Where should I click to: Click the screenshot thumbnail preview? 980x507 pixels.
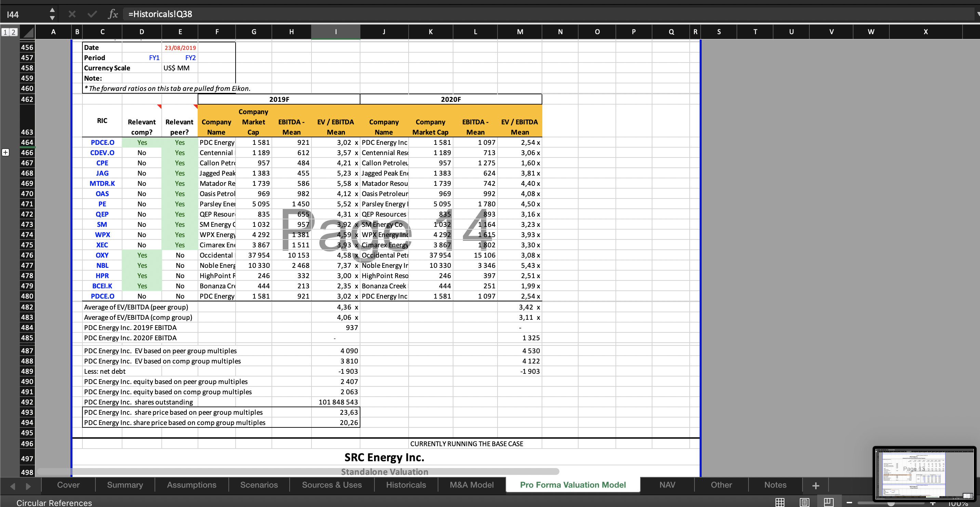[x=925, y=474]
